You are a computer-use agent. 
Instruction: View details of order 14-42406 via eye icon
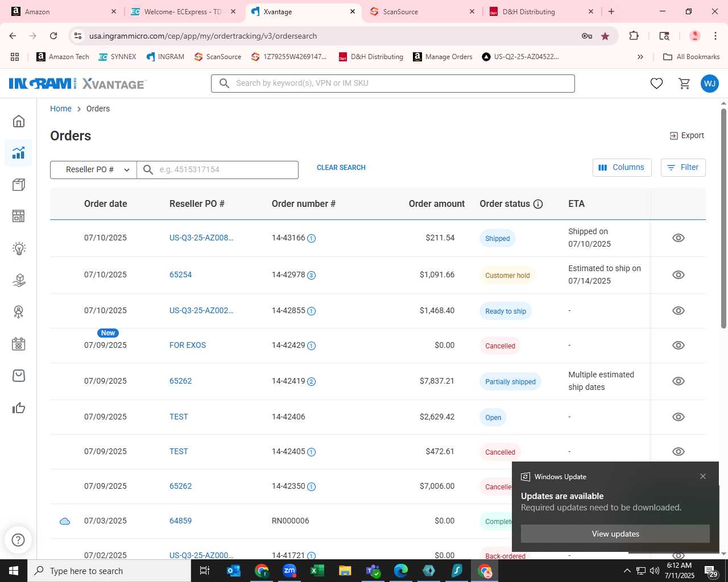tap(679, 417)
